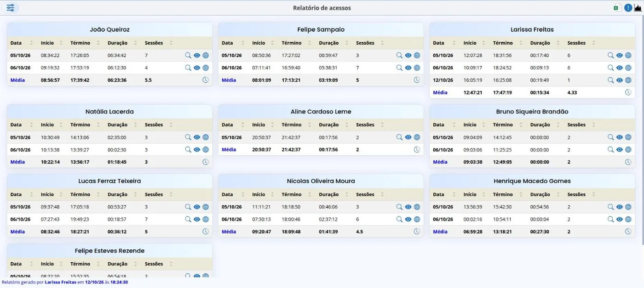Click Larissa Freitas name in the footer
The width and height of the screenshot is (644, 288).
tap(60, 282)
